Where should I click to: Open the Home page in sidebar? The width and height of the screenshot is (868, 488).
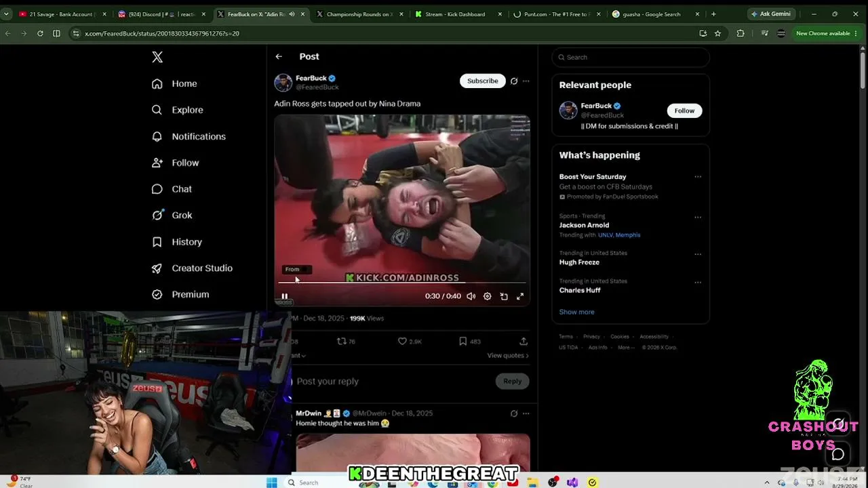[174, 83]
